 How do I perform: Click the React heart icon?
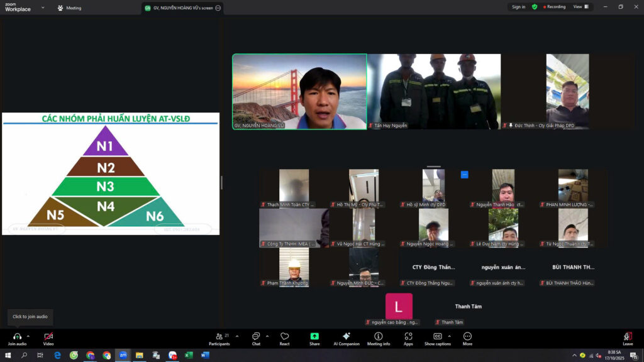284,337
